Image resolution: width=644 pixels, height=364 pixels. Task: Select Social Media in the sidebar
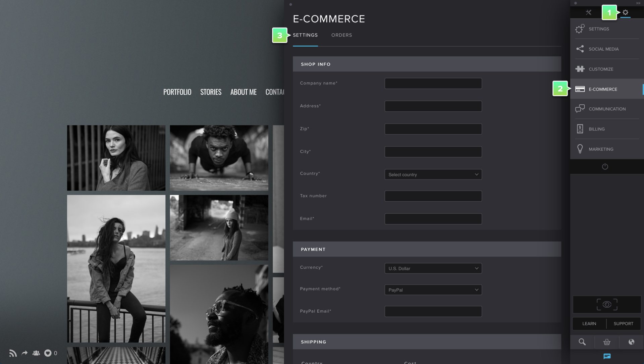click(607, 49)
